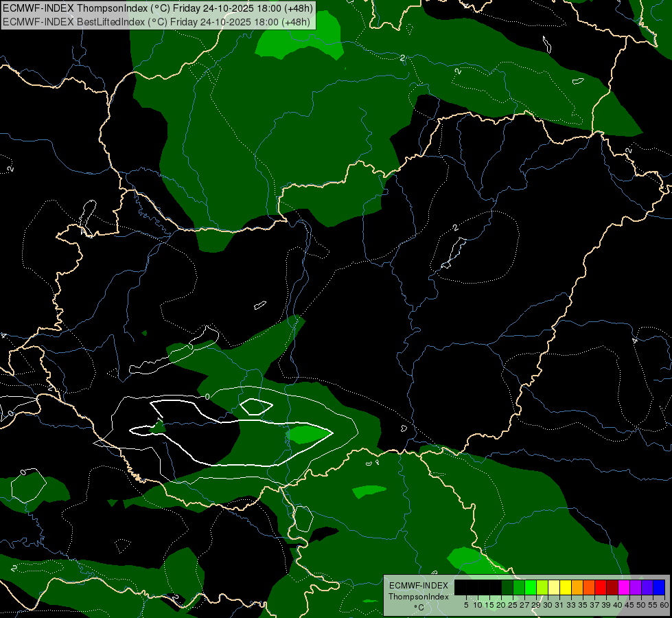Click the purple 45-50 legend swatch
The height and width of the screenshot is (618, 672).
click(x=636, y=587)
